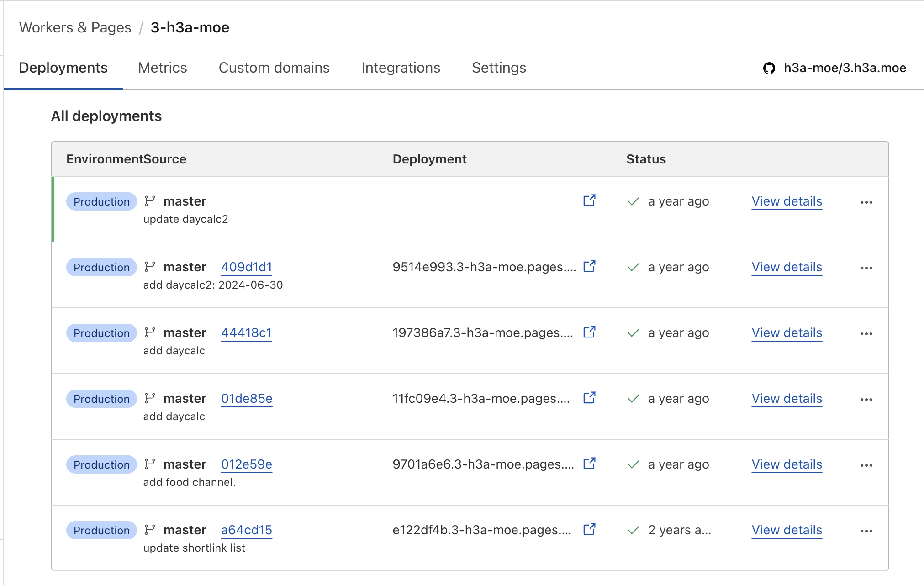Click 11fc09e4.3-h3a-moe.pages deployment URL
The height and width of the screenshot is (585, 924).
click(x=481, y=399)
